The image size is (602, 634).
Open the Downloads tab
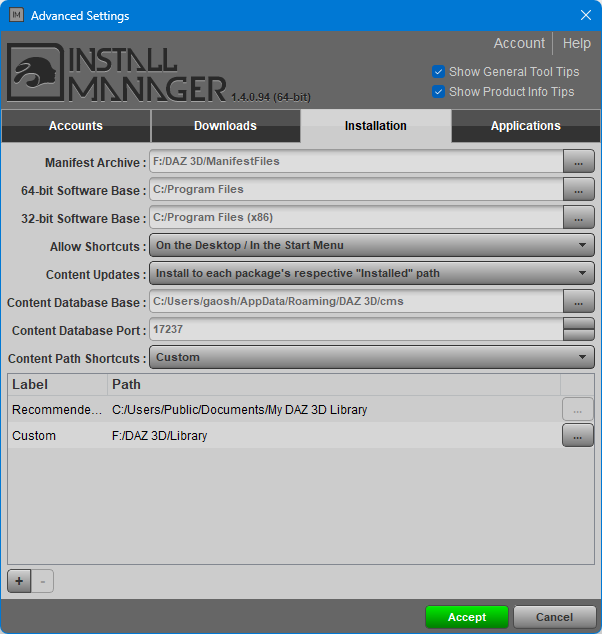[x=225, y=126]
